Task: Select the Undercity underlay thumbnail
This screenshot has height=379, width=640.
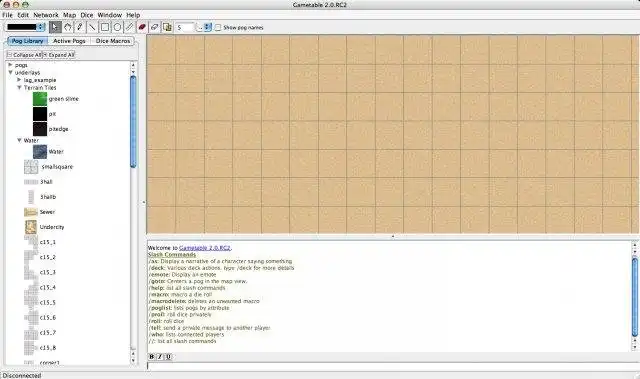Action: click(x=31, y=227)
